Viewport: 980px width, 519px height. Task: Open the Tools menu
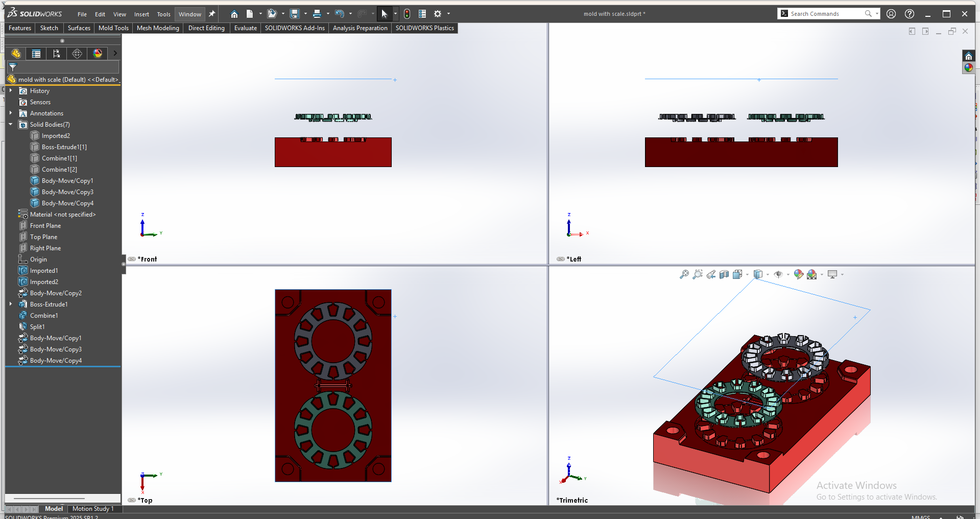[x=163, y=14]
